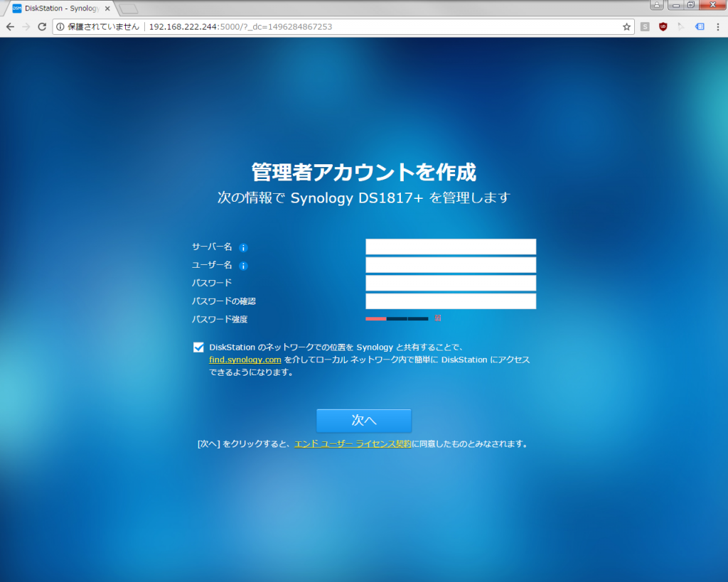Click the user name info icon
The width and height of the screenshot is (728, 582).
tap(243, 266)
